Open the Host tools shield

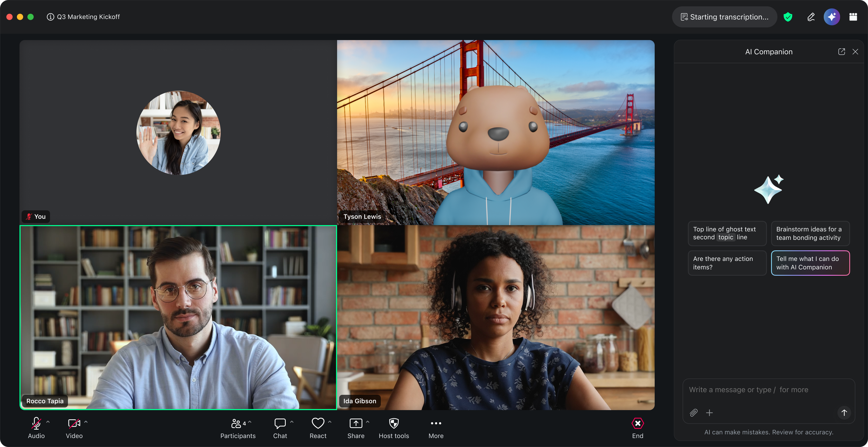click(x=393, y=424)
